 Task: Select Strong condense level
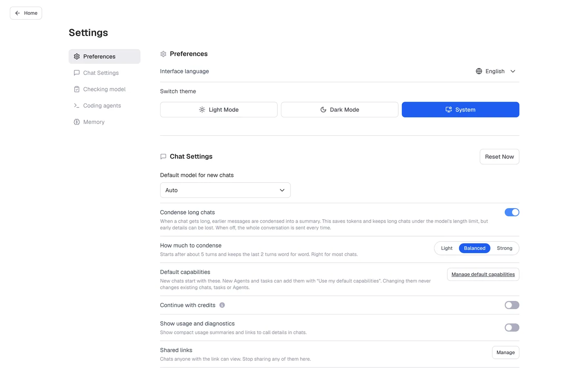pos(505,248)
